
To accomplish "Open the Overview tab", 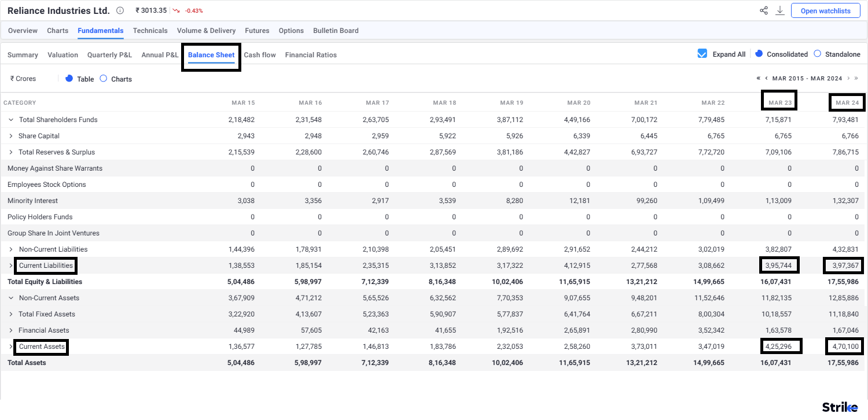I will (x=23, y=31).
